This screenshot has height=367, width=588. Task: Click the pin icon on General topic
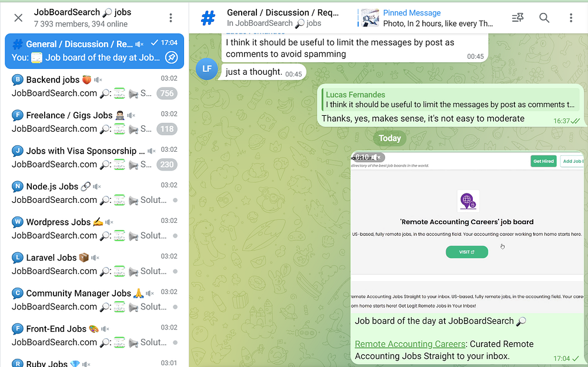171,58
